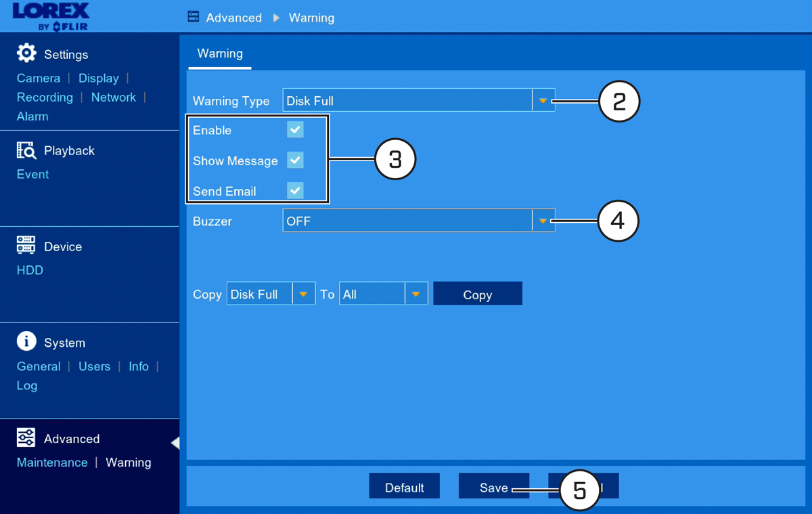Click the System section heading

tap(64, 343)
